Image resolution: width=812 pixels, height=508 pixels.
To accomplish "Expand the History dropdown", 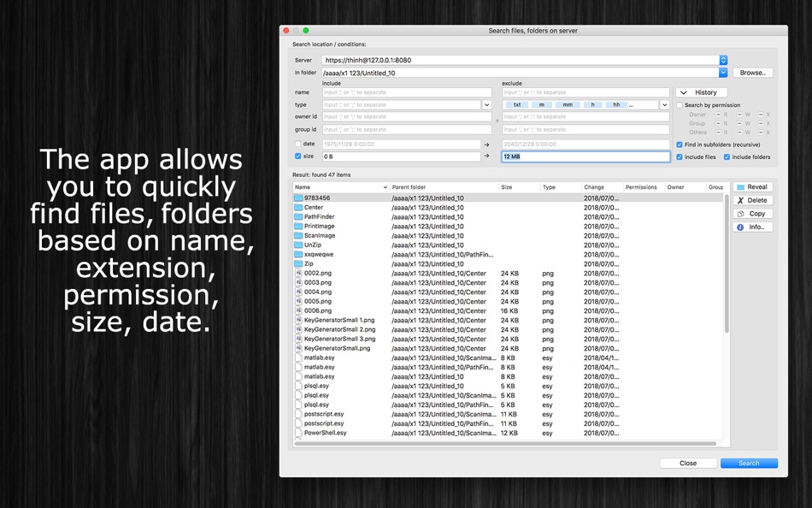I will (x=701, y=92).
